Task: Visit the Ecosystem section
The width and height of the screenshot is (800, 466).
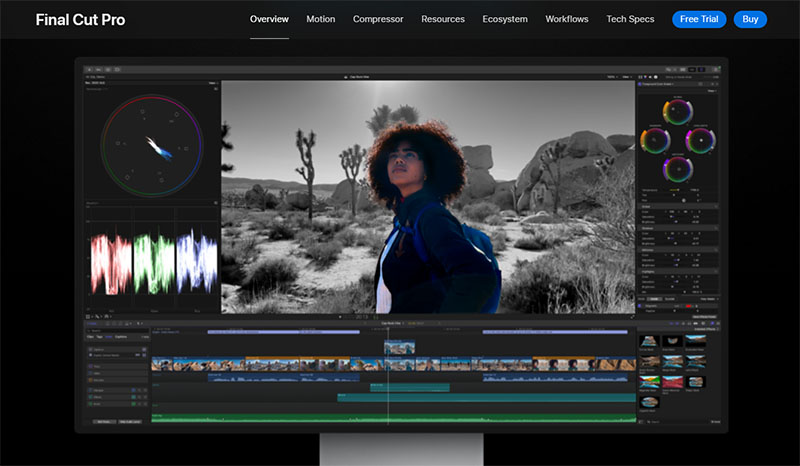Action: click(505, 19)
